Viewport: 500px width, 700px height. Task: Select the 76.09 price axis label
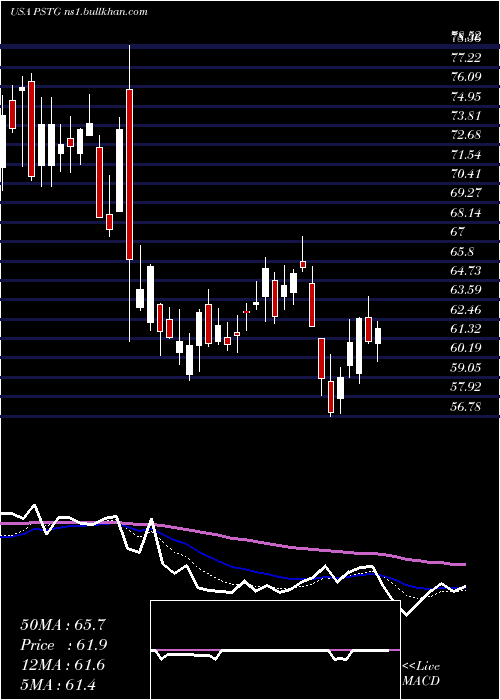(x=466, y=77)
